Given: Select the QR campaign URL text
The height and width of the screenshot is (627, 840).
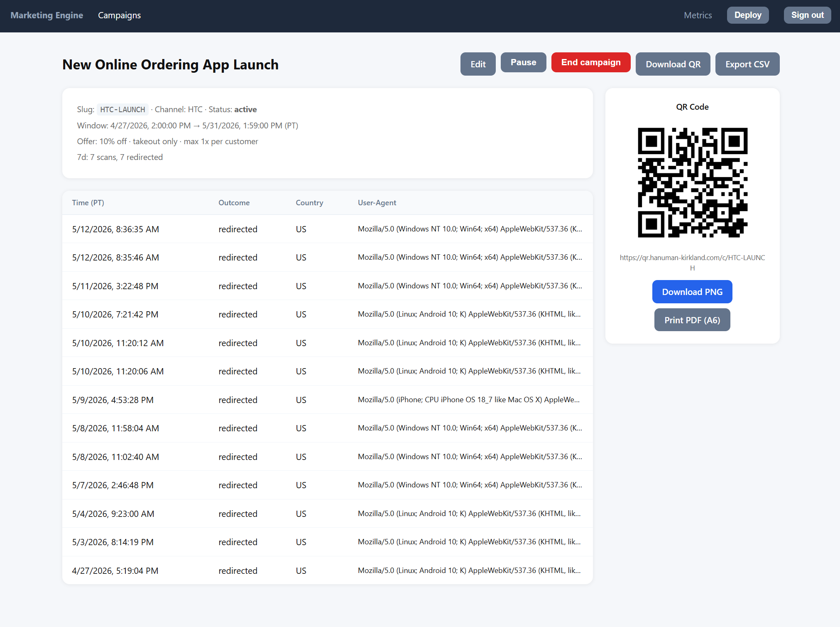Looking at the screenshot, I should (x=692, y=263).
